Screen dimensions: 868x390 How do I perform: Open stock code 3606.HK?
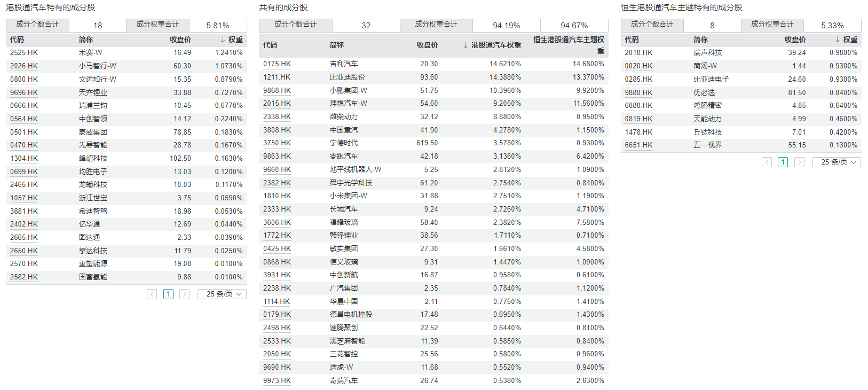pos(277,223)
